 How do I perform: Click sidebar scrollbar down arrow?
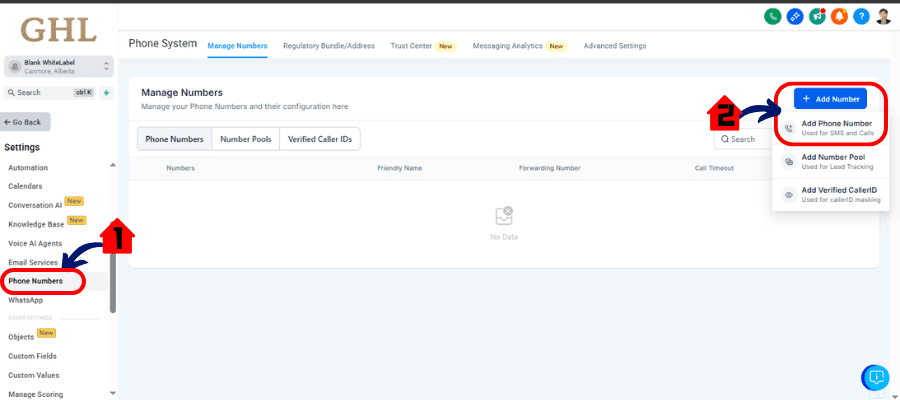tap(112, 394)
